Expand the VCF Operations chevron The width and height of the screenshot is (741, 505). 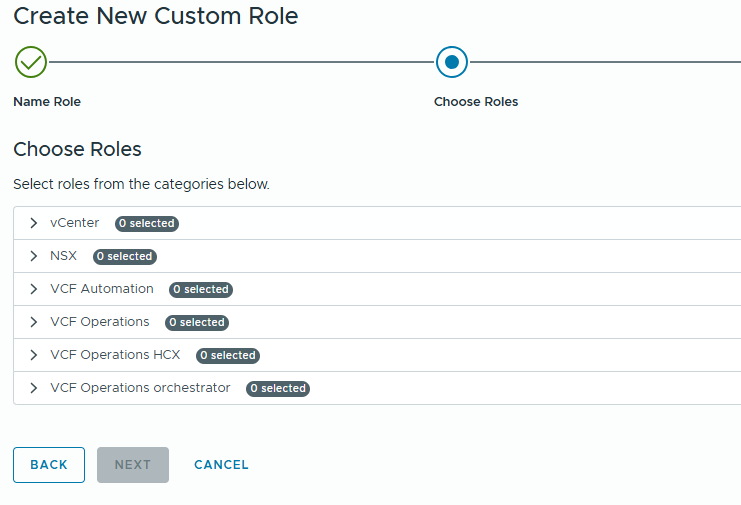point(34,322)
